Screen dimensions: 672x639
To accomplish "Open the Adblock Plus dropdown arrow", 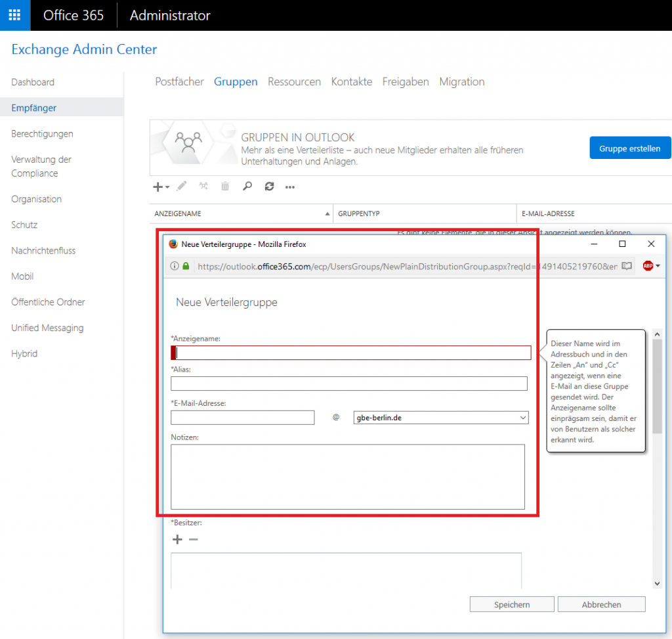I will click(658, 266).
